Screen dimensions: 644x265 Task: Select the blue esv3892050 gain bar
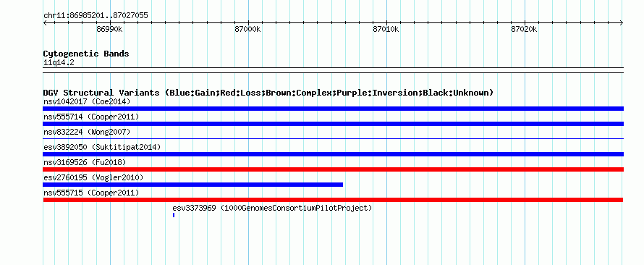click(x=333, y=154)
